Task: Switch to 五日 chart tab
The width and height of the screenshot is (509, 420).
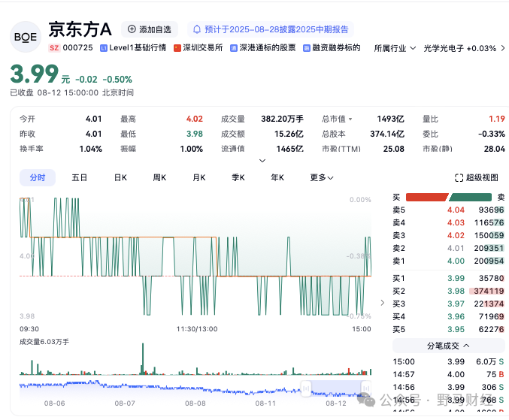Action: click(x=80, y=178)
